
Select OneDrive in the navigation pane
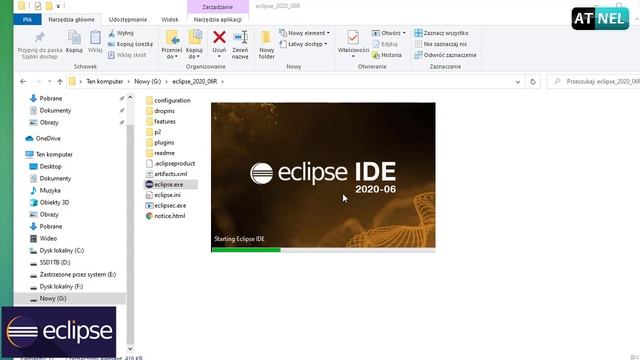coord(48,138)
